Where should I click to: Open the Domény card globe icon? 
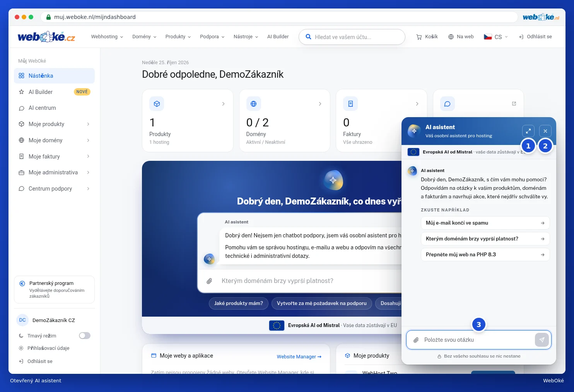point(253,104)
